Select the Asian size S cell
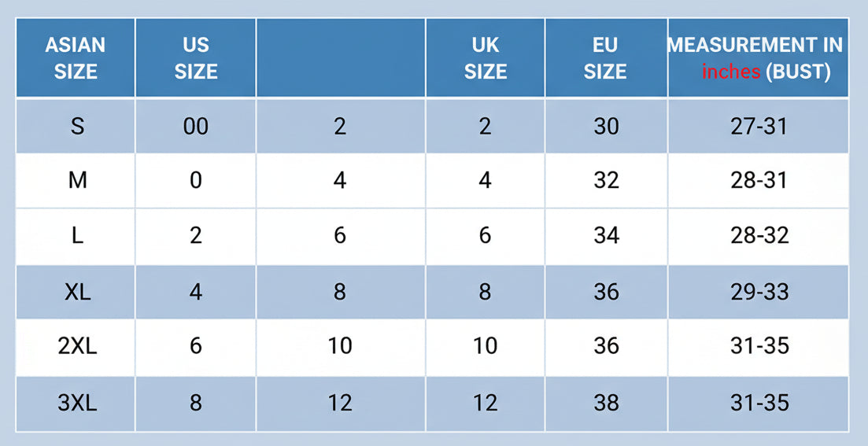Screen dimensions: 868x446 click(76, 126)
